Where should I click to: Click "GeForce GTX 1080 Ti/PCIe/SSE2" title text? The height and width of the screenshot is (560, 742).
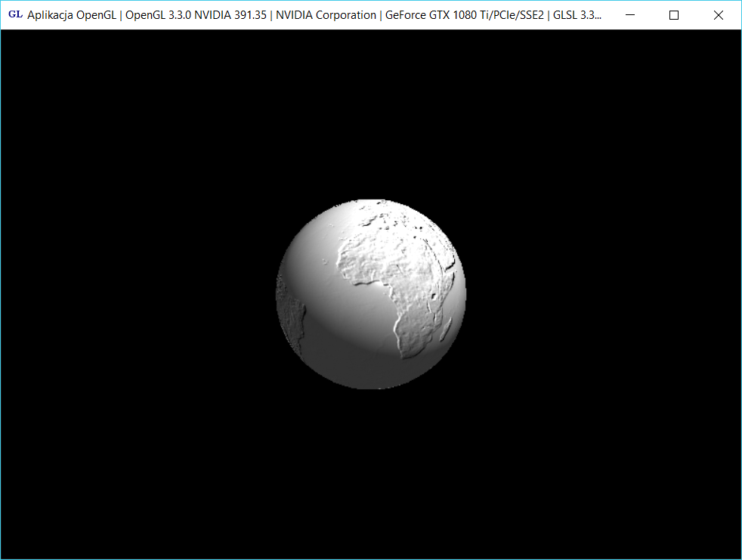point(465,15)
